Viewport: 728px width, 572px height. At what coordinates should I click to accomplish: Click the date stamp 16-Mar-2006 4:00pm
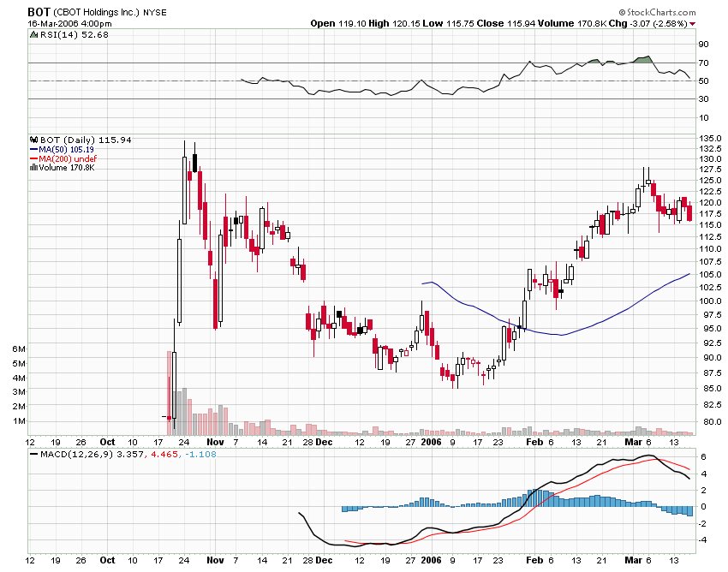click(69, 24)
